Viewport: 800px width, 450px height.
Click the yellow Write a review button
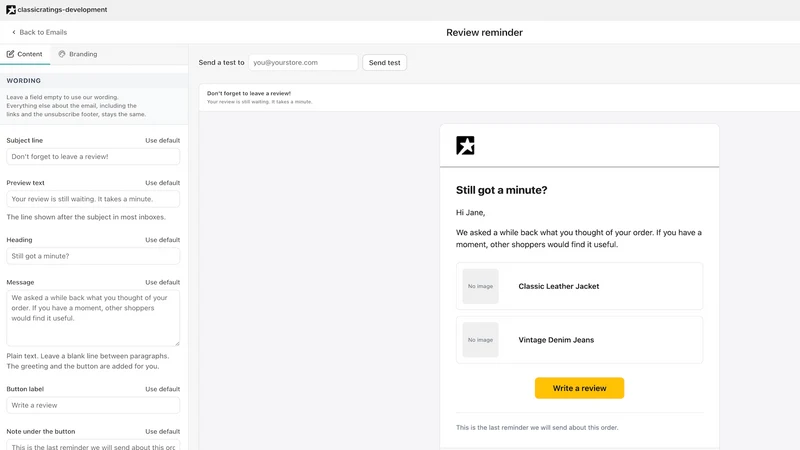pos(579,388)
